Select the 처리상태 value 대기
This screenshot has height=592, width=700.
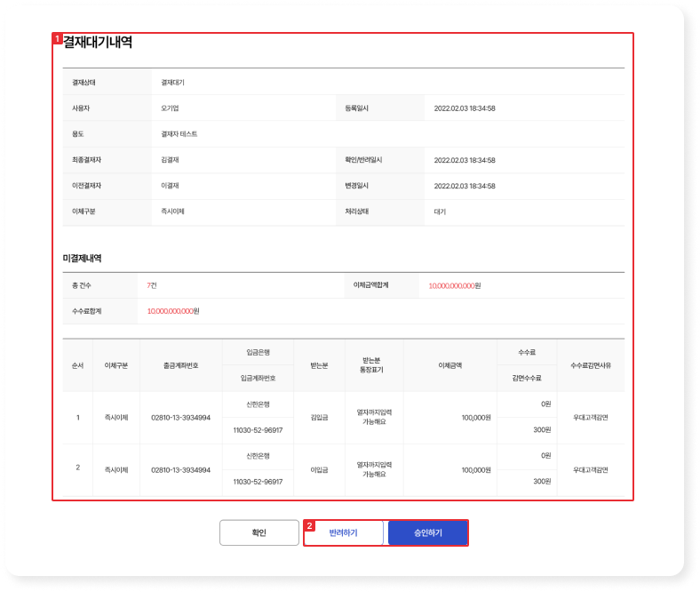point(440,212)
